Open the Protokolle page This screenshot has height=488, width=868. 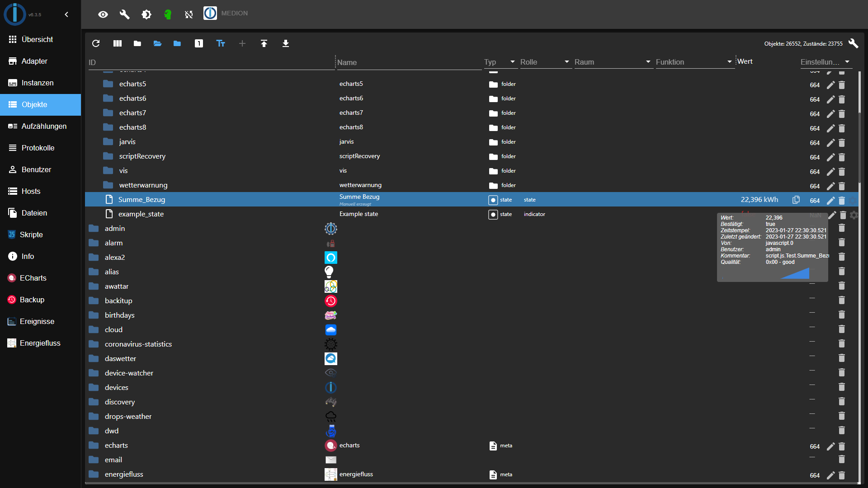(x=38, y=148)
